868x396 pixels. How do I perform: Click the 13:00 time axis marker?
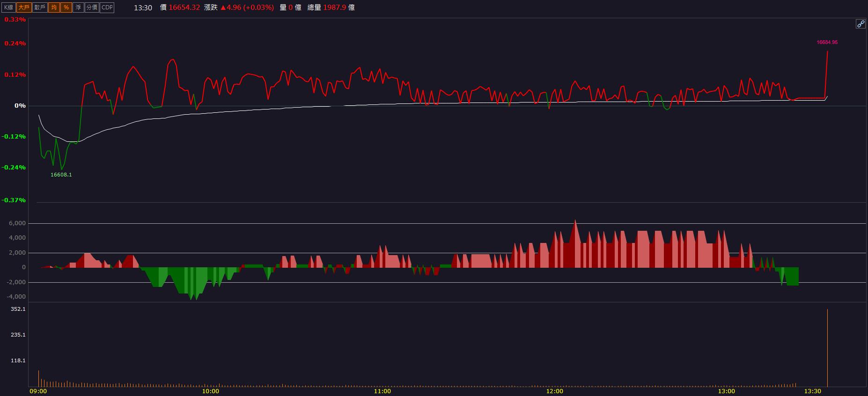click(x=726, y=391)
